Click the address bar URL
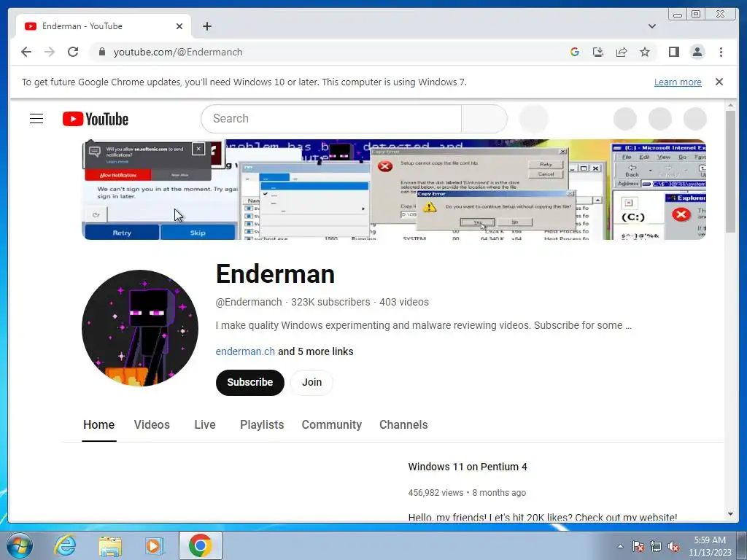Viewport: 747px width, 560px height. tap(178, 52)
